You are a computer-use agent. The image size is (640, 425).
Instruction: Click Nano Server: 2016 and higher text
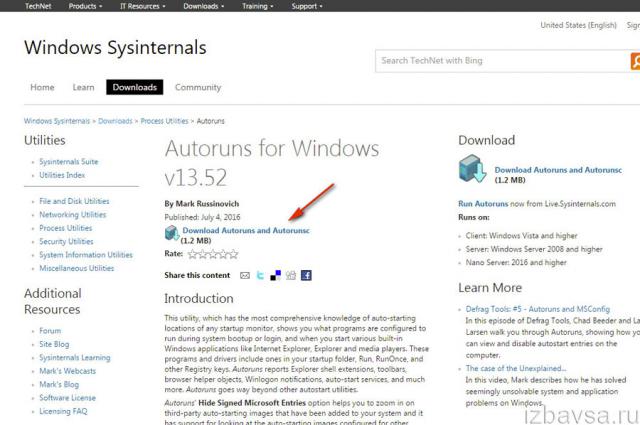516,263
